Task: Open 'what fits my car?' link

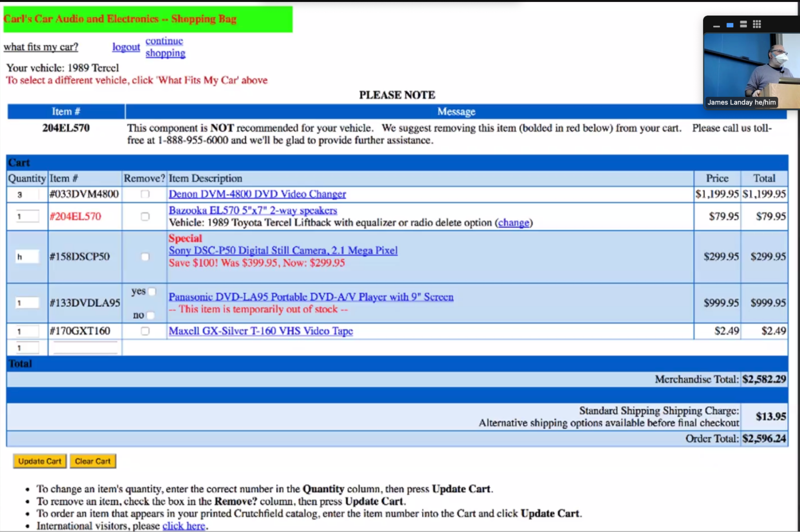Action: pyautogui.click(x=41, y=47)
